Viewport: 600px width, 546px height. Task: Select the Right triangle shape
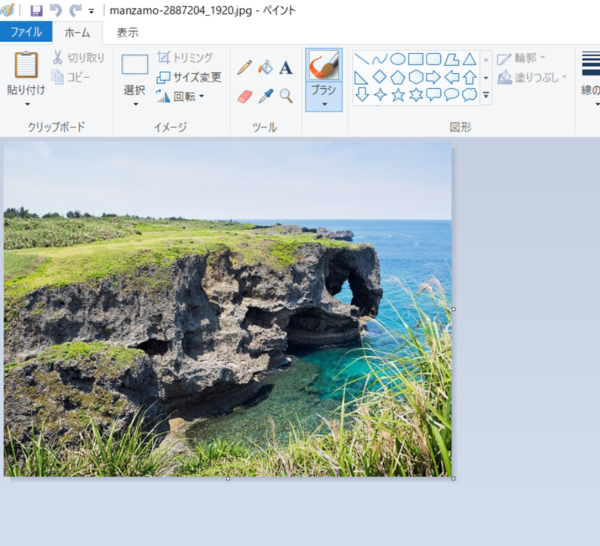pyautogui.click(x=361, y=78)
